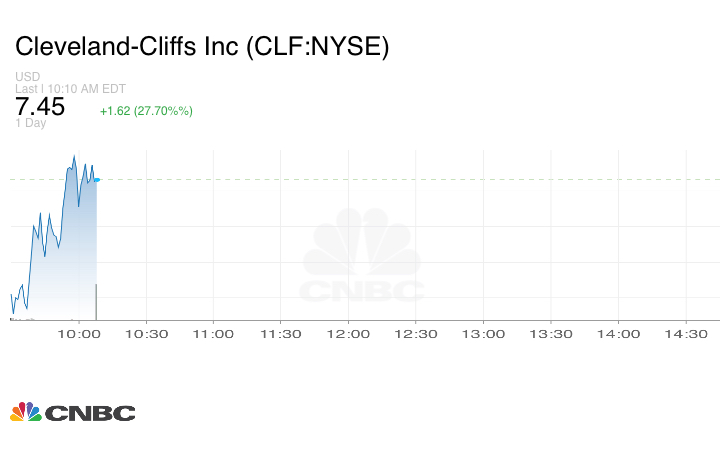Screen dimensions: 720x450
Task: Click the 12:30 time axis label
Action: (x=415, y=335)
